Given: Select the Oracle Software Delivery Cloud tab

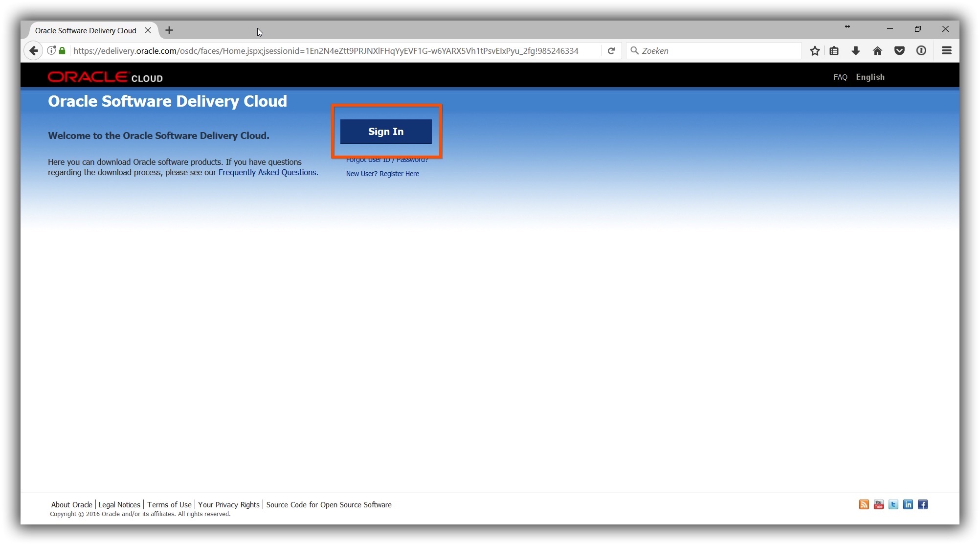Looking at the screenshot, I should point(86,30).
